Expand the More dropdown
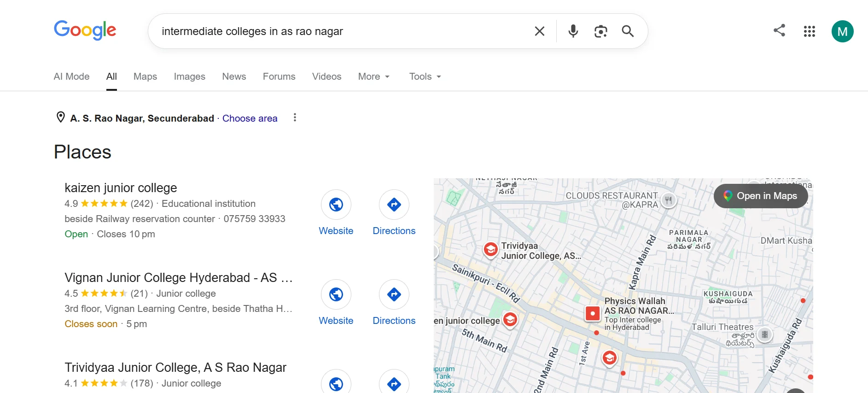 pos(374,76)
